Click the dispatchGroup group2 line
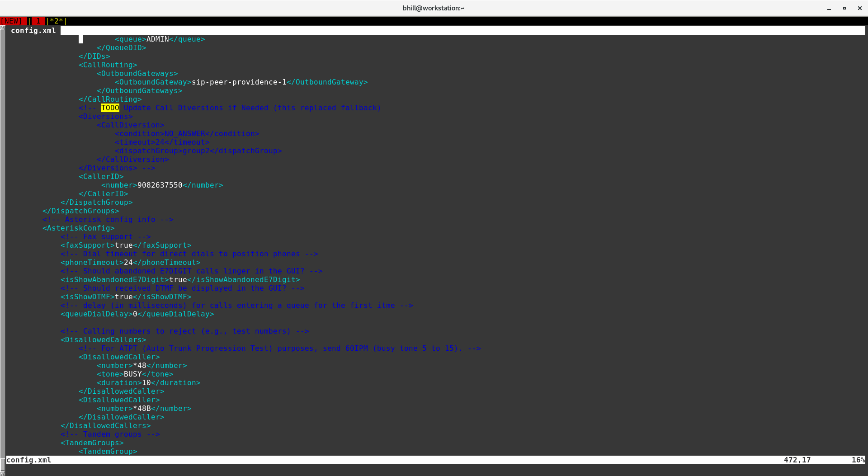 198,151
